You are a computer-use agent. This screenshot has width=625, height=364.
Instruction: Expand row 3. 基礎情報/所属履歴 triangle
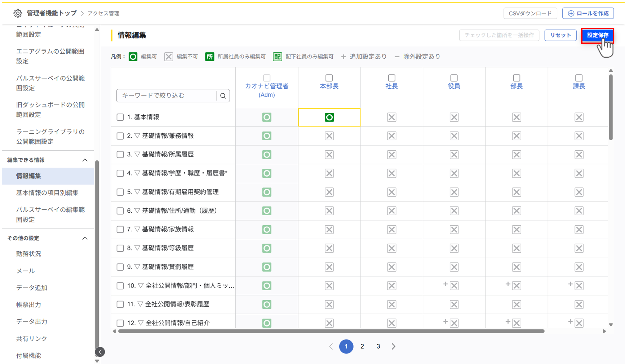[x=137, y=155]
